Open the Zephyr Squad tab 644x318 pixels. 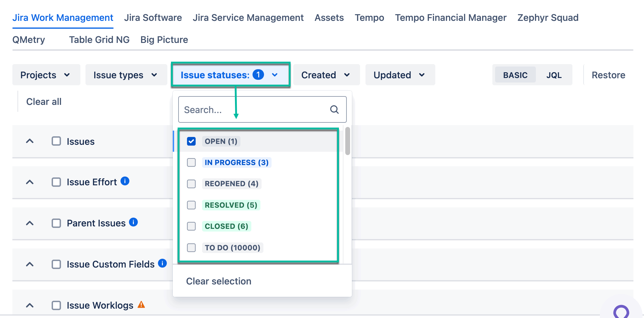(548, 18)
